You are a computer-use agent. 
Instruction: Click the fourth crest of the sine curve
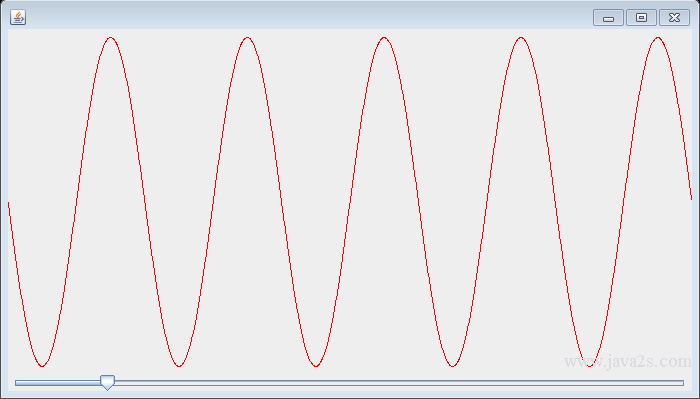(521, 38)
